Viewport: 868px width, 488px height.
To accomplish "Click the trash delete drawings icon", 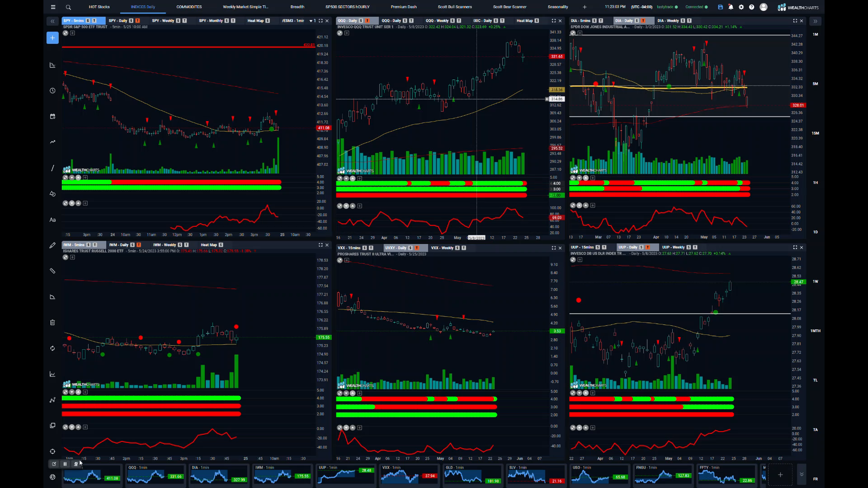I will pyautogui.click(x=52, y=323).
